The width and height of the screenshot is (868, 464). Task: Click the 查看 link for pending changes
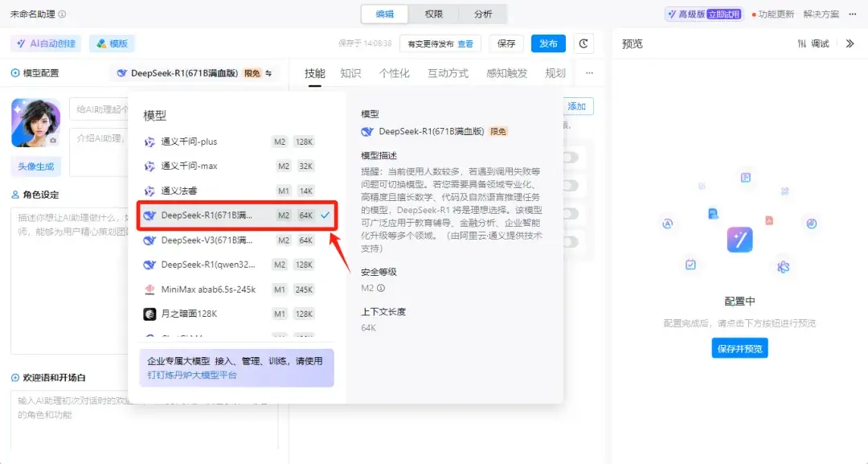[x=465, y=43]
